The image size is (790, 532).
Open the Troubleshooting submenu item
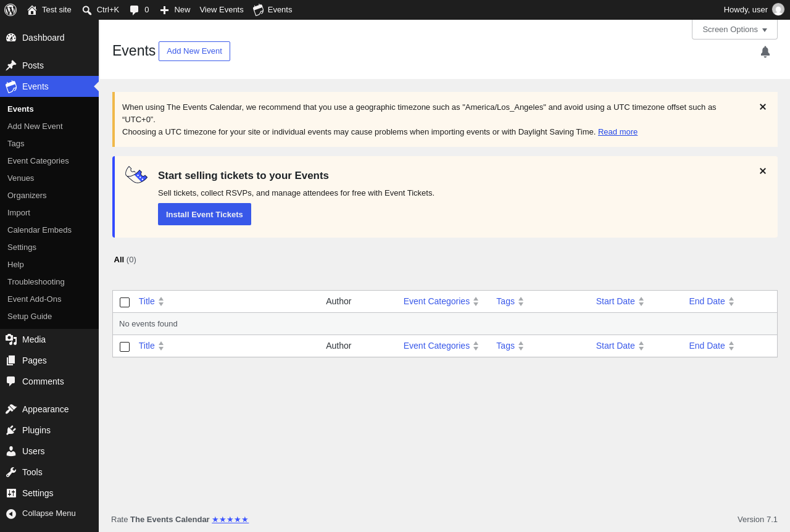pos(36,281)
